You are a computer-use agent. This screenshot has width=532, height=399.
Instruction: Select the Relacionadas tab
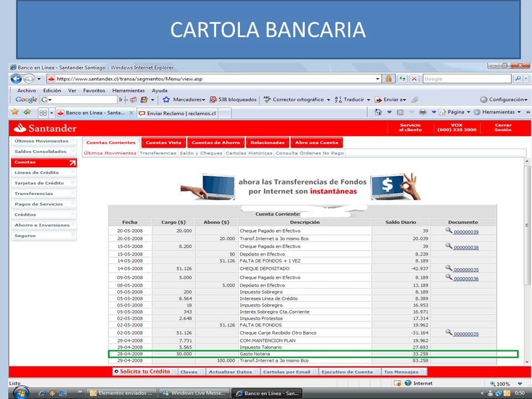[267, 142]
